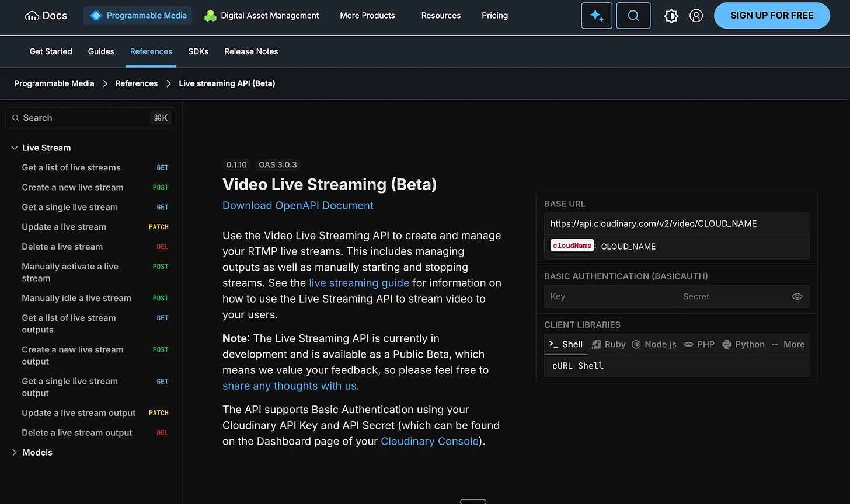Select the Shell client library tab
The image size is (850, 504).
point(566,344)
